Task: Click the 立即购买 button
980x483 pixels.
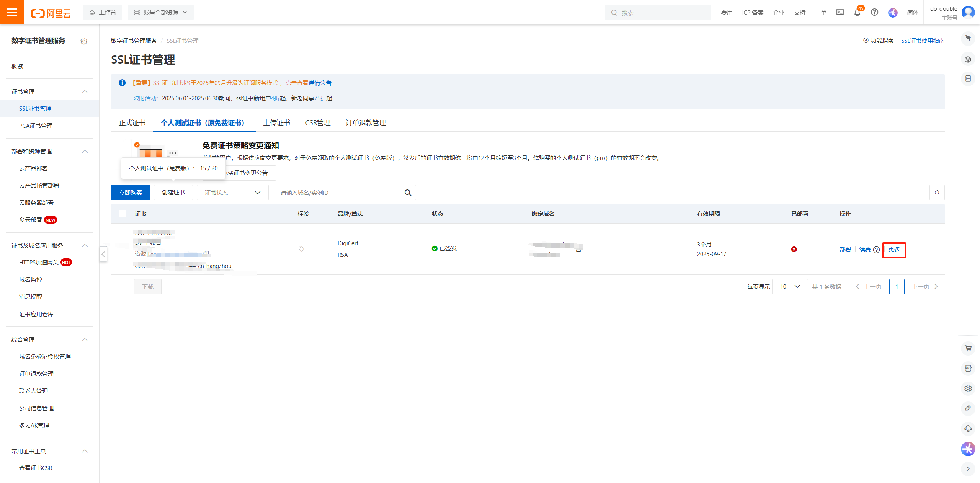Action: [x=131, y=193]
